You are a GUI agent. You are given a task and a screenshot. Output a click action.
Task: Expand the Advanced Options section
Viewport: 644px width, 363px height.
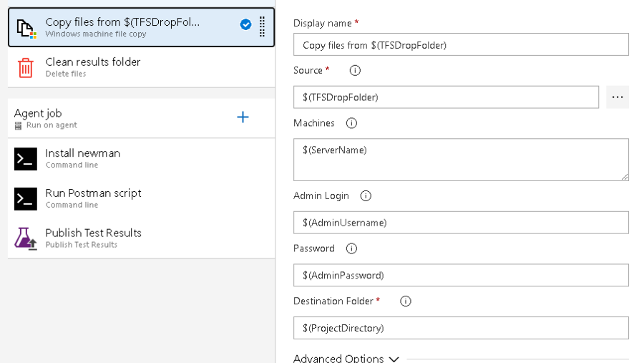pos(346,359)
